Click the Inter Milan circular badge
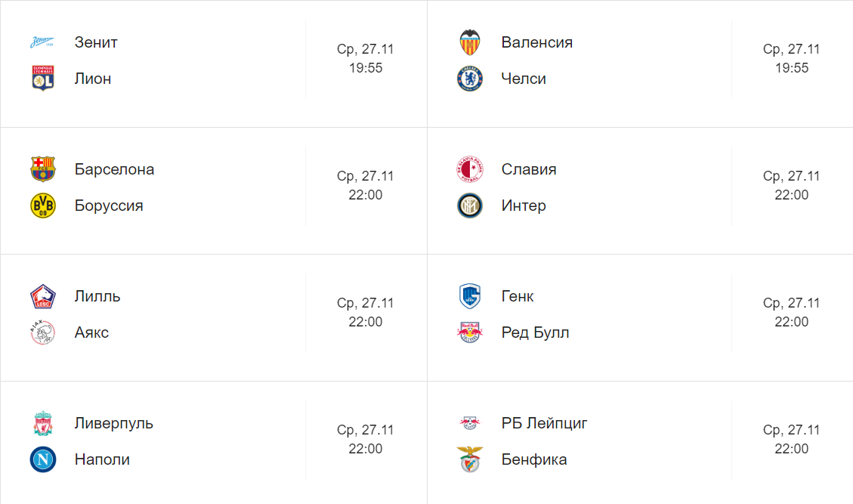 coord(469,206)
